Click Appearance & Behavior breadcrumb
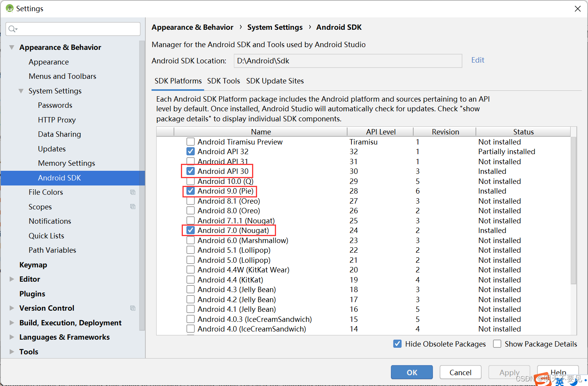Screen dimensions: 588x386 (193, 27)
